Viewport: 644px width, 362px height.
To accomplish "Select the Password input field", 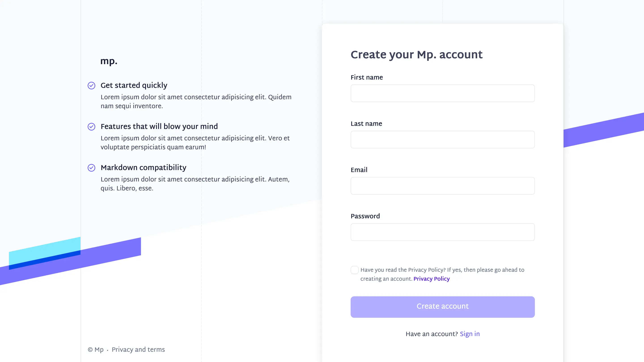I will (443, 232).
